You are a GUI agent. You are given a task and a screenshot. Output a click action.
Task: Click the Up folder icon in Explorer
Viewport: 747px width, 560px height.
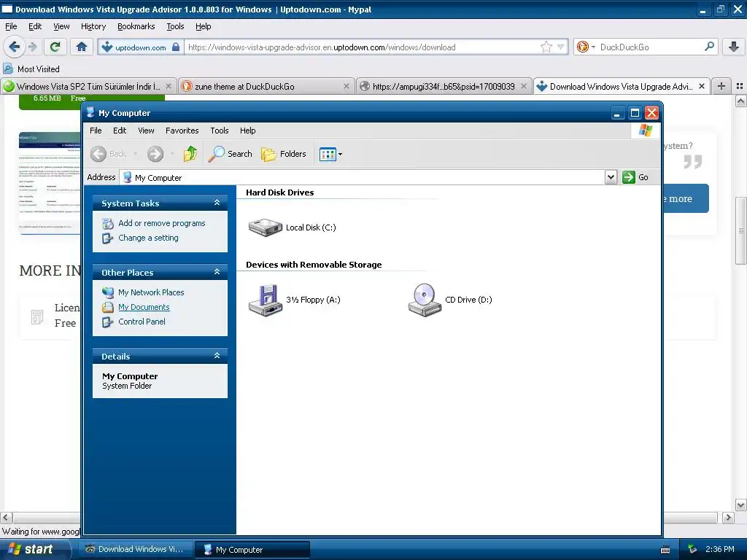190,154
